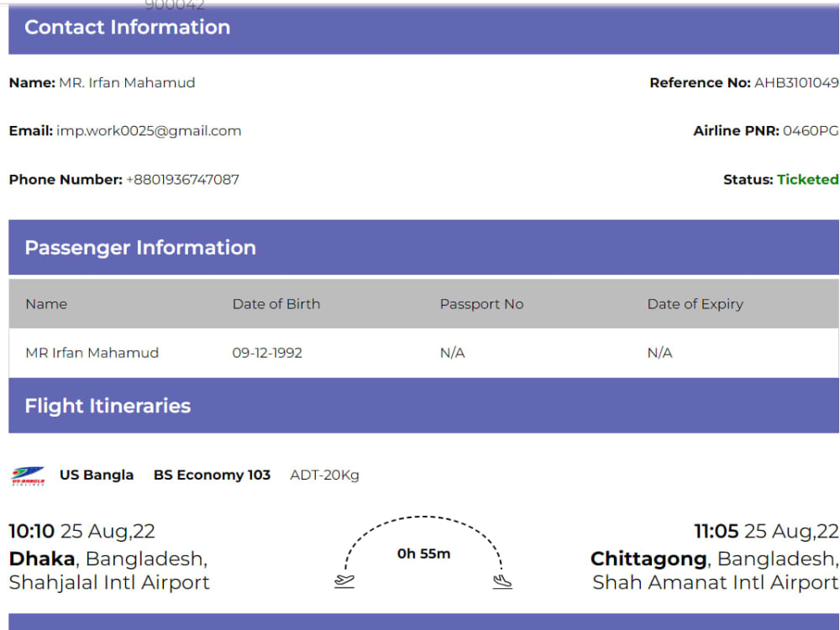Click N/A under Date of Expiry
Image resolution: width=840 pixels, height=630 pixels.
[659, 353]
